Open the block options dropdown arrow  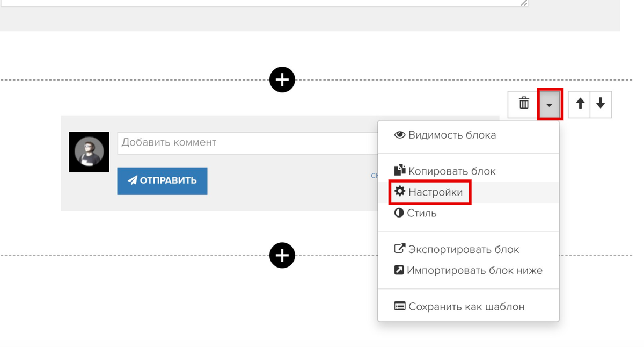549,104
